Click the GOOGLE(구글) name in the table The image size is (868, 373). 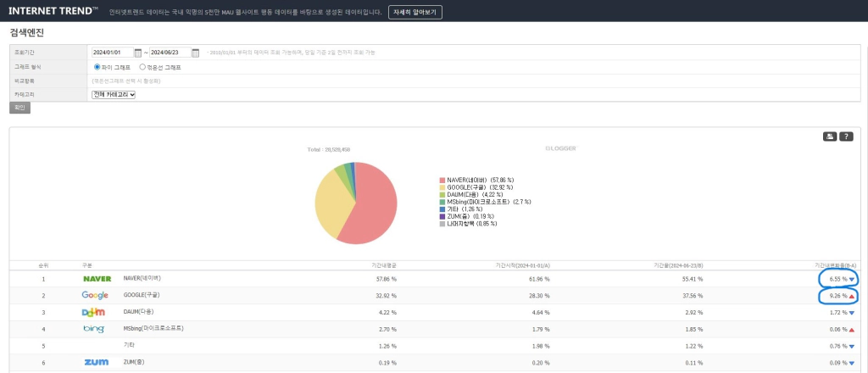click(142, 295)
